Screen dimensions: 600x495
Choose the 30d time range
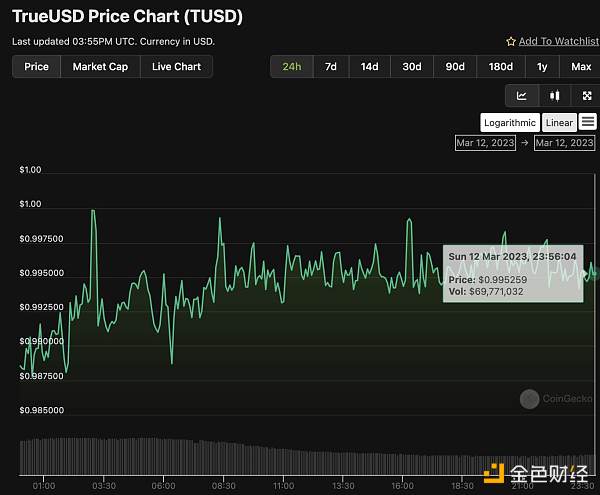pyautogui.click(x=412, y=67)
